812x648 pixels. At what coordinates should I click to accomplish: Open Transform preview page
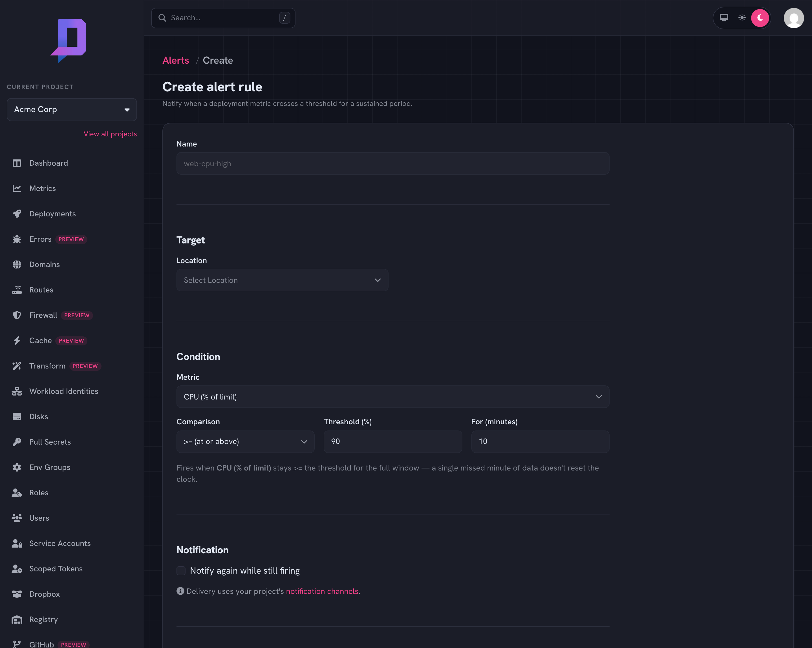[x=47, y=366]
